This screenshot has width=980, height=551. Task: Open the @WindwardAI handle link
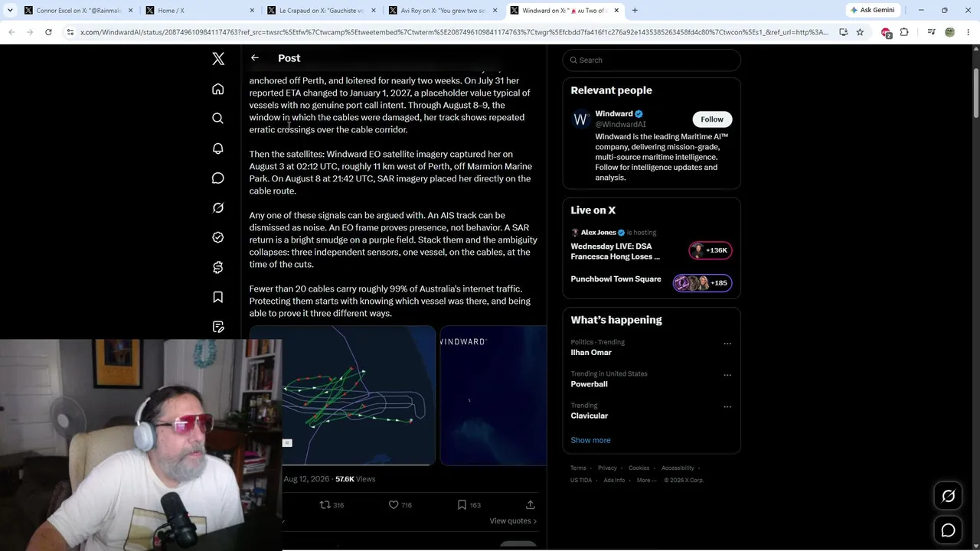621,124
